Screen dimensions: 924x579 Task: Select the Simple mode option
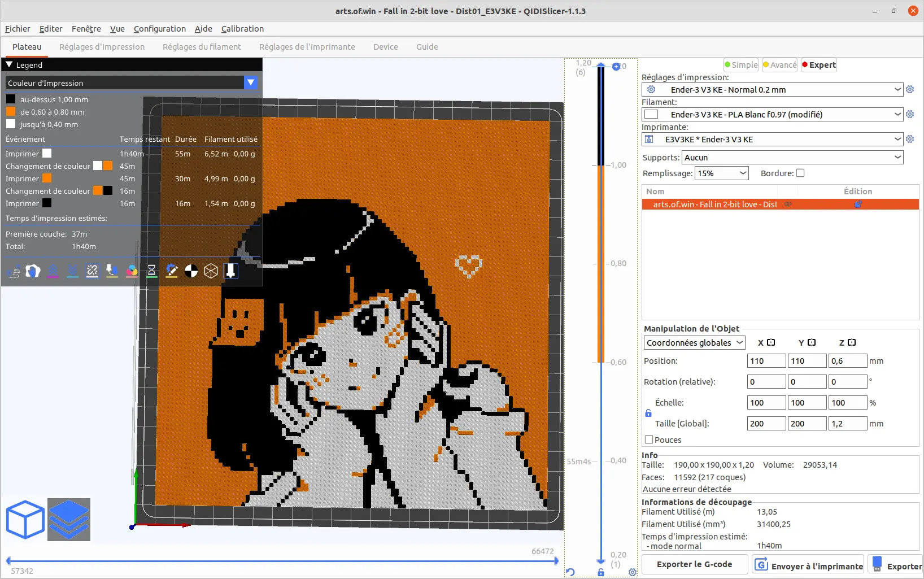coord(741,65)
